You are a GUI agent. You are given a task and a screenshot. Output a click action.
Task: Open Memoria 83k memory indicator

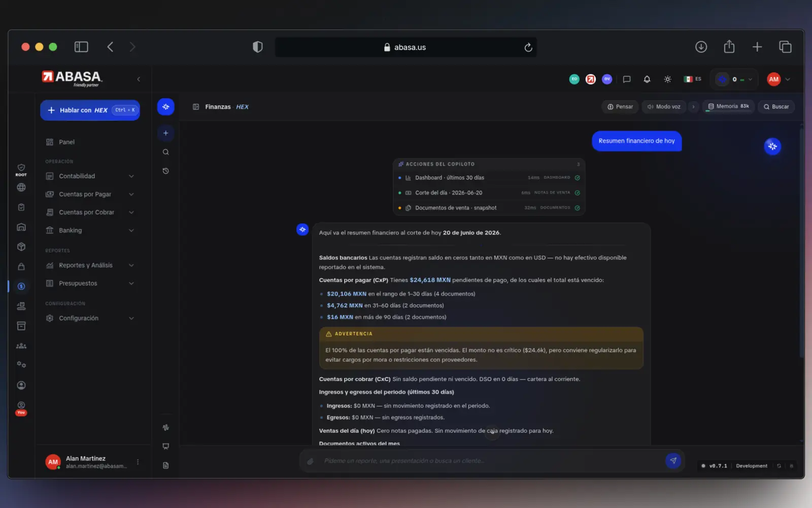pyautogui.click(x=728, y=107)
